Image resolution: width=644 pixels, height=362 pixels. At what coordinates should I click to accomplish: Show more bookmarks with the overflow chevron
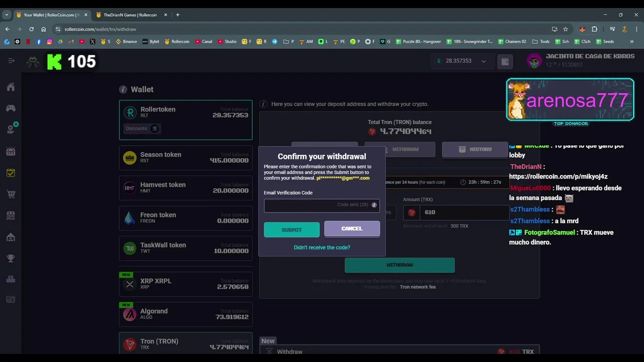coord(632,42)
